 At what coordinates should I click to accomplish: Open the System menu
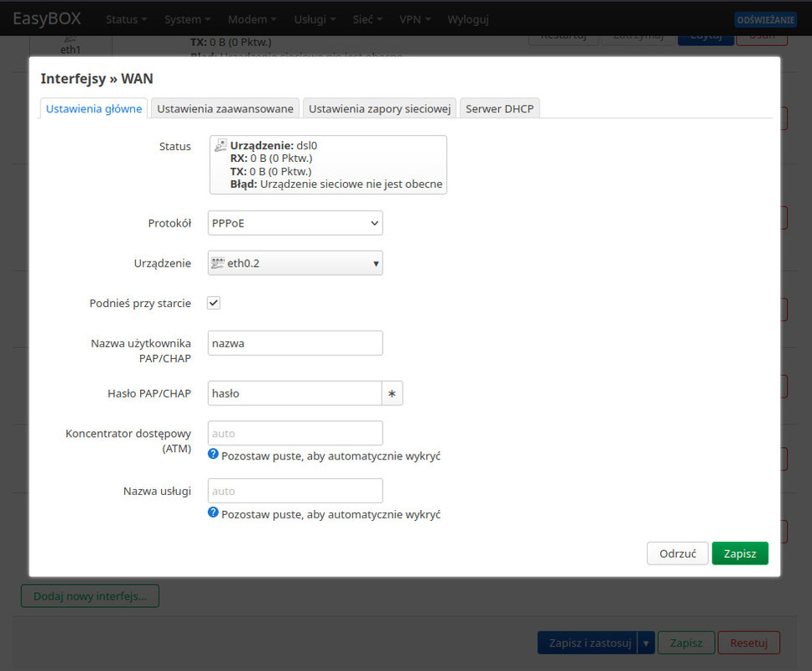[187, 19]
